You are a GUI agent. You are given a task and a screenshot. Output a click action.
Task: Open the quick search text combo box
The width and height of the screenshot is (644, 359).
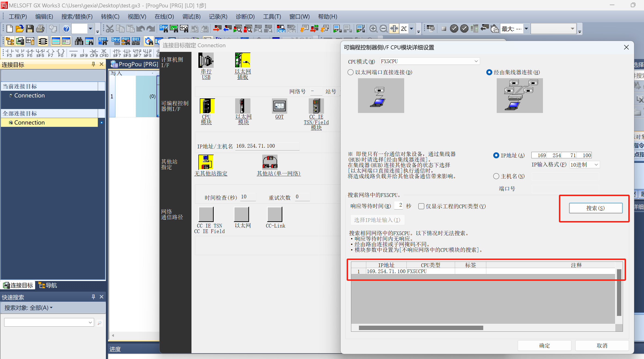point(49,322)
